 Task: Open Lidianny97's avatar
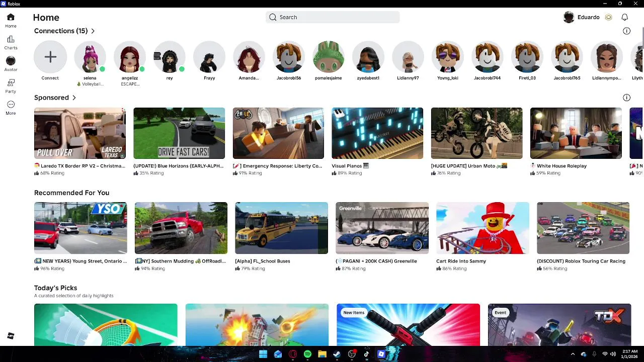[x=408, y=57]
